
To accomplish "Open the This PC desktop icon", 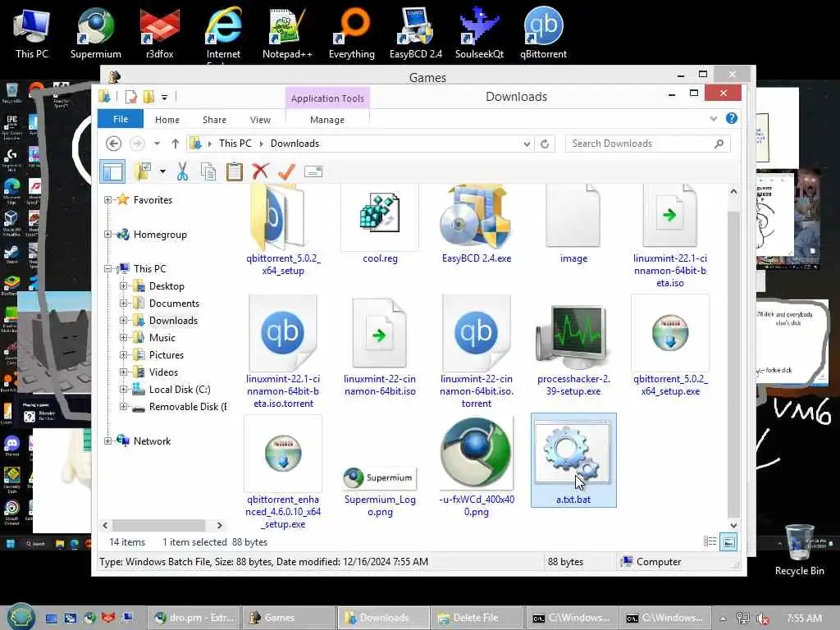I will pyautogui.click(x=32, y=32).
